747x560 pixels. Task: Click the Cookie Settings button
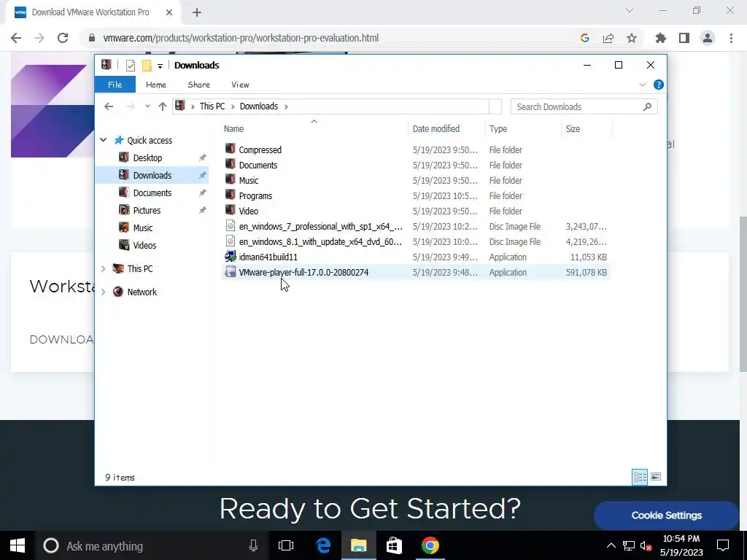click(x=667, y=516)
